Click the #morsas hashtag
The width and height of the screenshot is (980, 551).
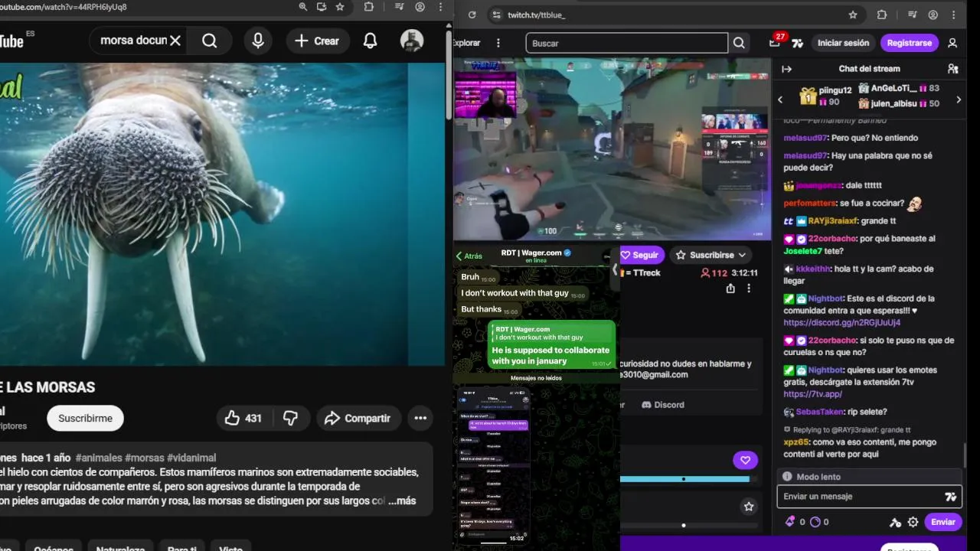tap(144, 458)
